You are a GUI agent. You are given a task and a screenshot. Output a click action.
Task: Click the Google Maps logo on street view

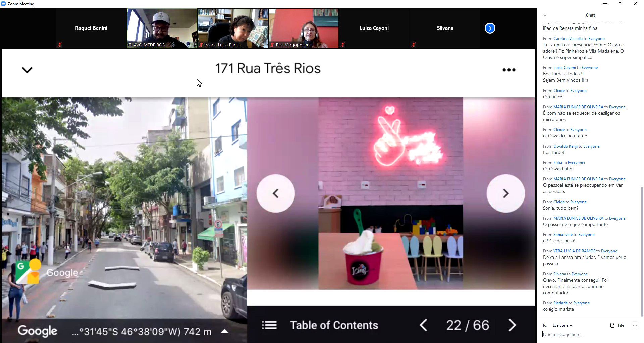pos(28,271)
